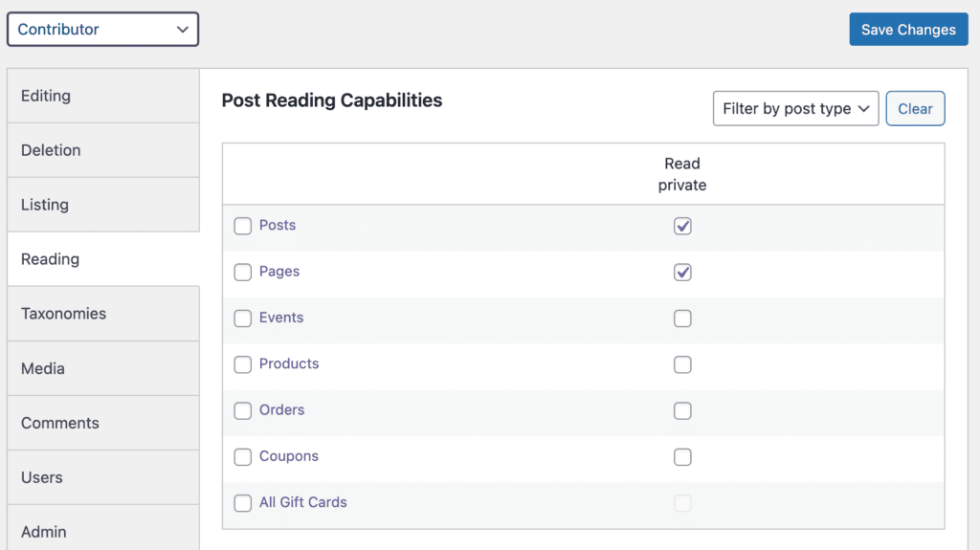The width and height of the screenshot is (980, 550).
Task: Click the Posts post type link
Action: [278, 226]
